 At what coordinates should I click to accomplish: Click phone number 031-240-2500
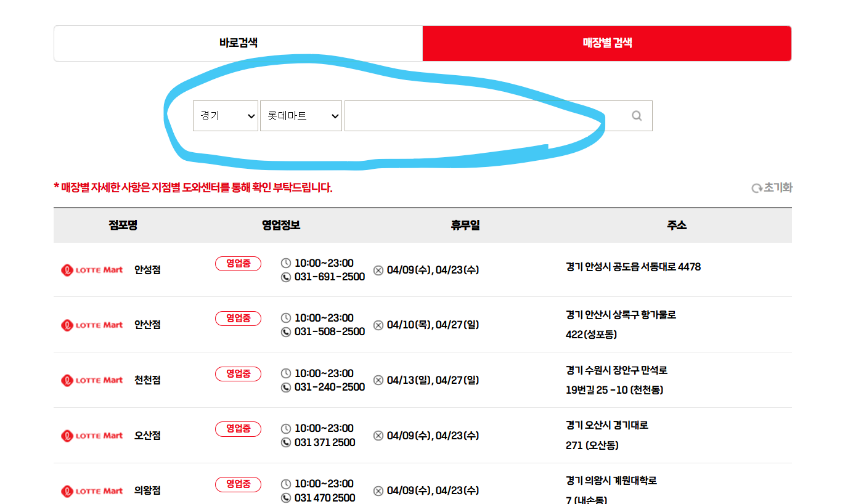(x=330, y=388)
